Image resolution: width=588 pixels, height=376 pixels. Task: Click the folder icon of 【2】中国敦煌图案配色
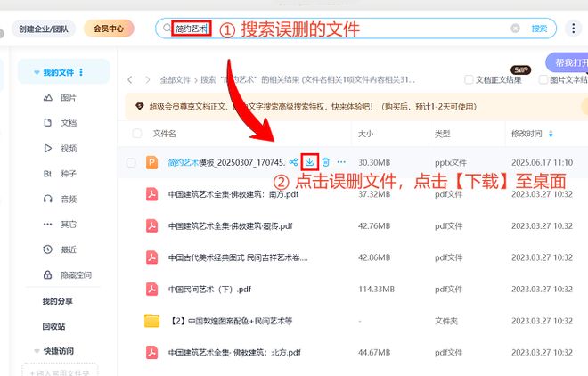[x=151, y=321]
